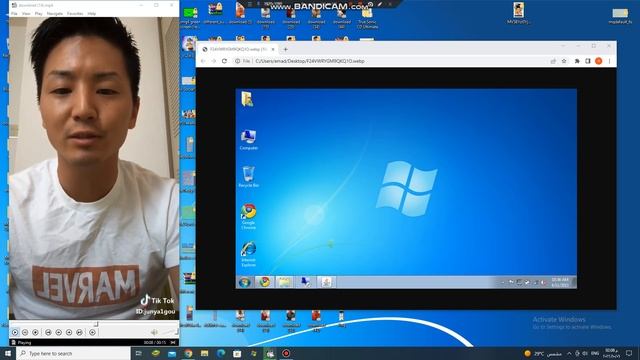Click Chrome's Back arrow
Screen dimensions: 640x360
pyautogui.click(x=203, y=61)
